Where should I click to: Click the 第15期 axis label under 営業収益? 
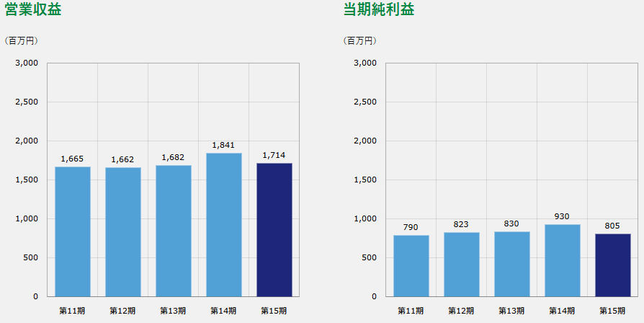pyautogui.click(x=274, y=311)
